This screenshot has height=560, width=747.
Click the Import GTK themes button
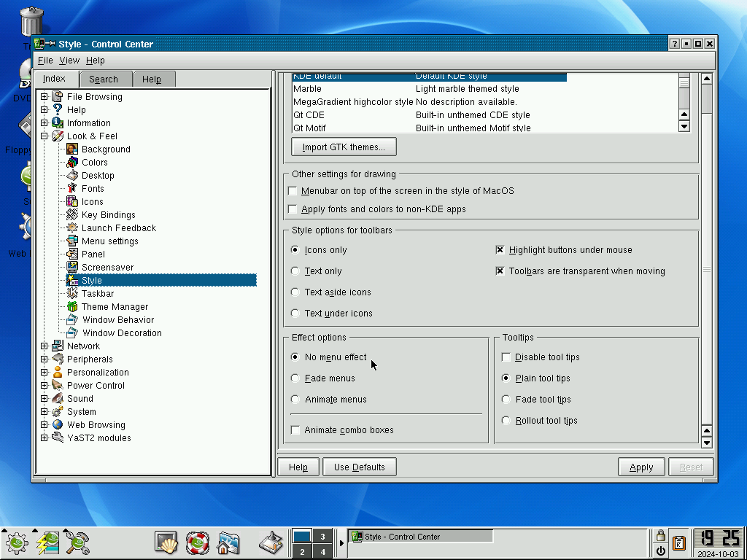point(344,147)
